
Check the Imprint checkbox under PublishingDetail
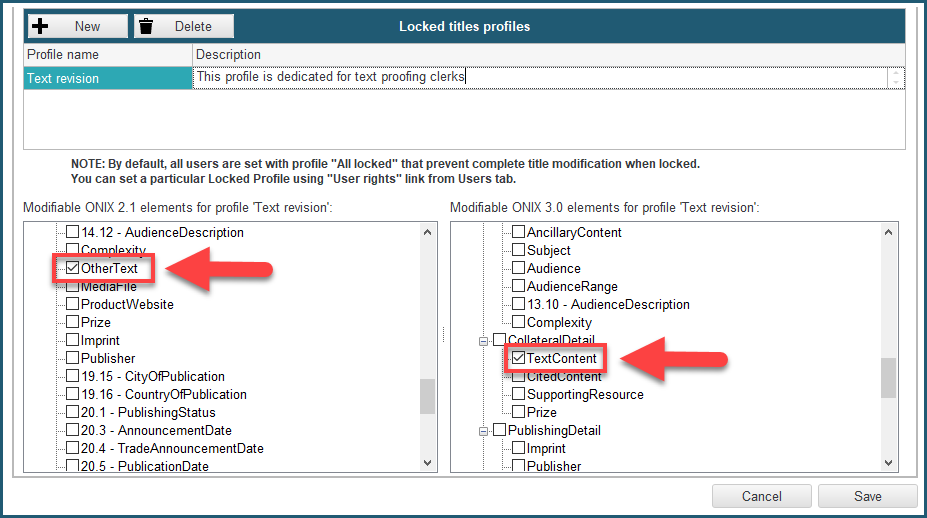point(518,448)
